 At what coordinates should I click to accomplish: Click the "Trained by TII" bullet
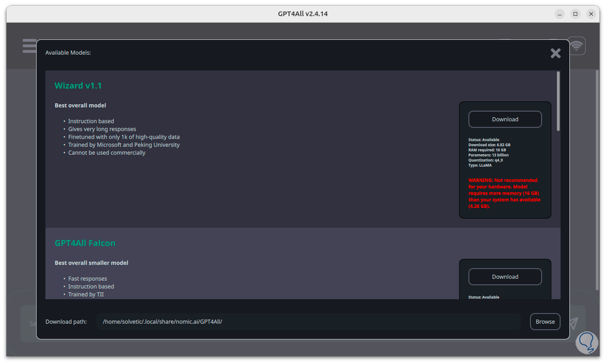(x=86, y=295)
